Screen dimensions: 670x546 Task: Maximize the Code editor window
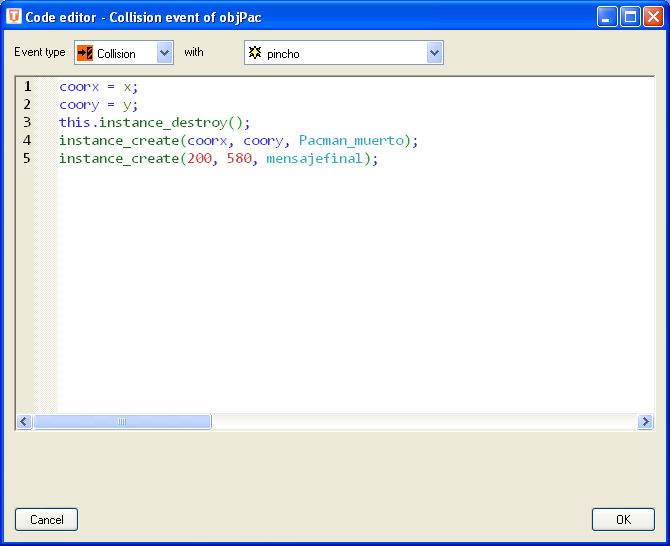click(630, 17)
